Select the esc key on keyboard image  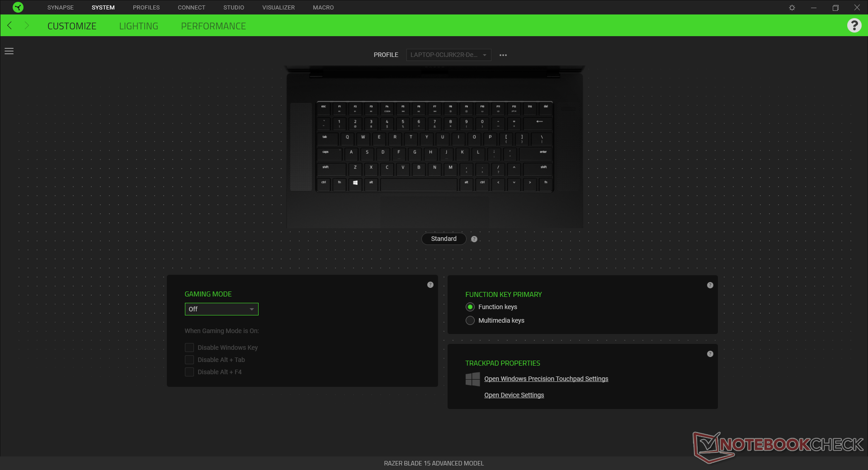324,108
